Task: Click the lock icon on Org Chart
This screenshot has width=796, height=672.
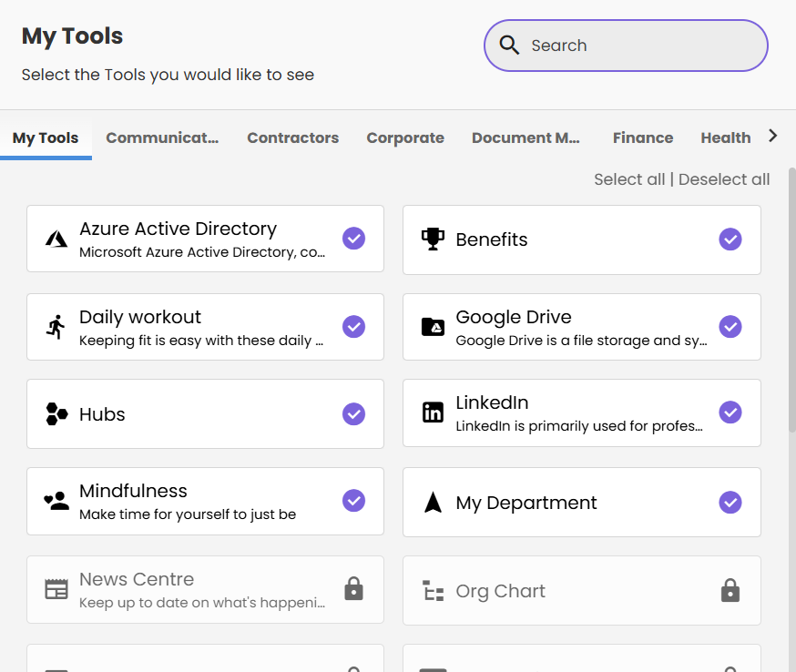Action: pyautogui.click(x=730, y=590)
